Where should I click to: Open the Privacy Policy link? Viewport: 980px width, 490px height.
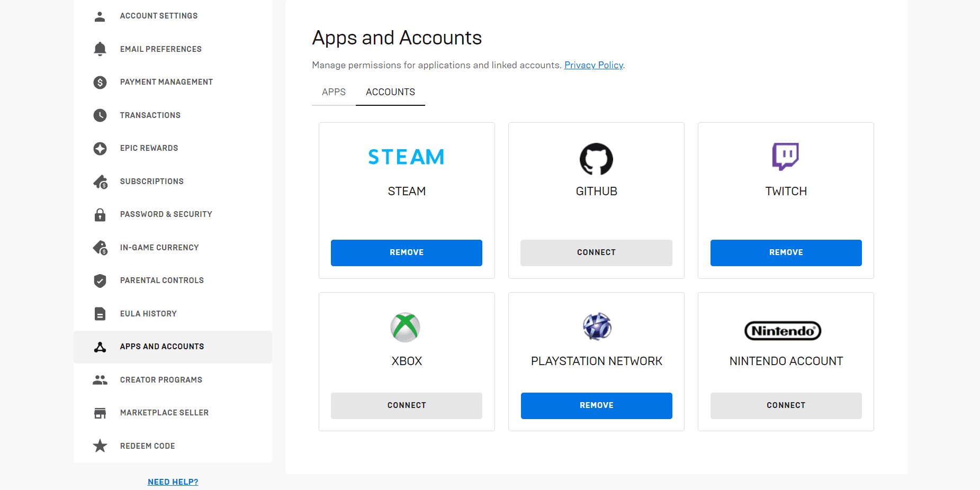click(x=594, y=65)
